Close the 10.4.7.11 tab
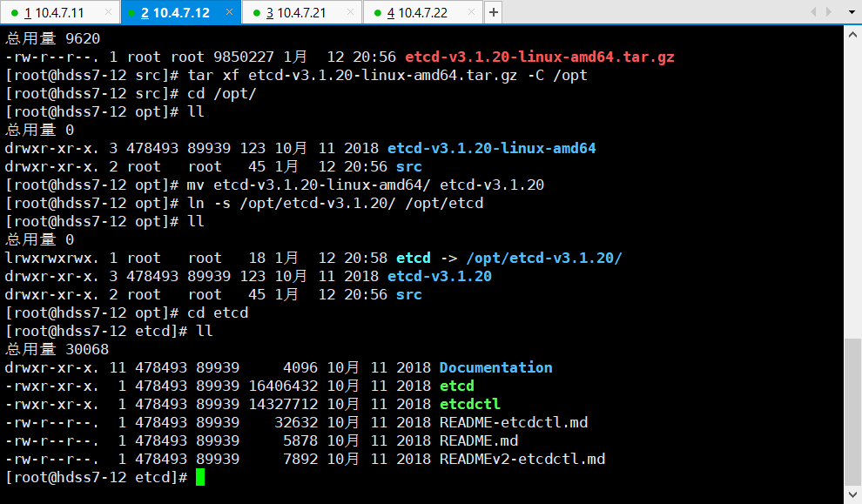The width and height of the screenshot is (862, 504). click(x=110, y=12)
